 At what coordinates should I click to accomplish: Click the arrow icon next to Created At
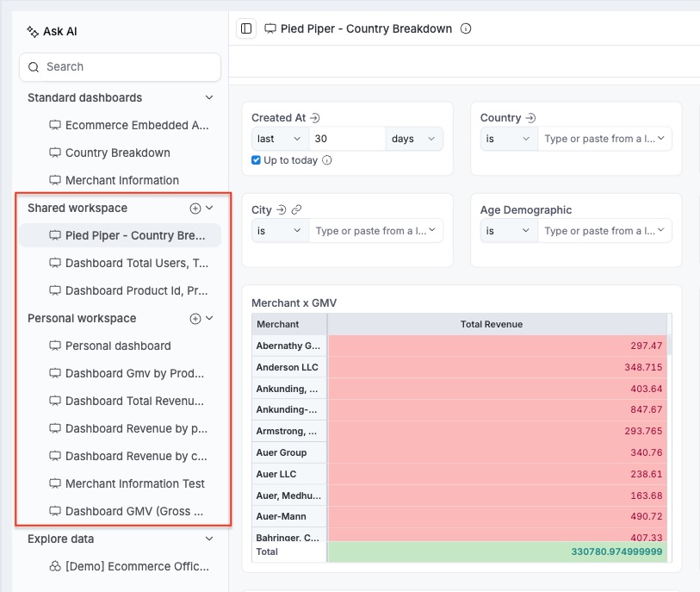tap(315, 118)
